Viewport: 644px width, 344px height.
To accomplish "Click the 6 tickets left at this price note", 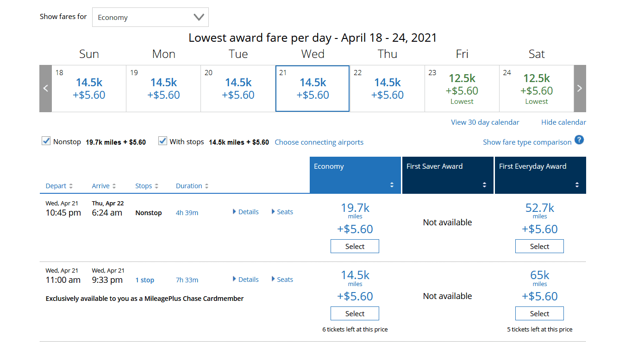I will click(355, 330).
